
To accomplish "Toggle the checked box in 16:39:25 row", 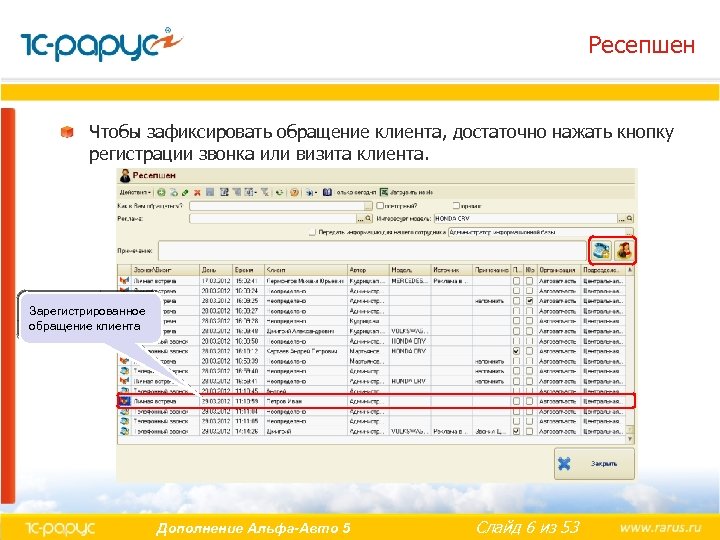I will pos(529,301).
